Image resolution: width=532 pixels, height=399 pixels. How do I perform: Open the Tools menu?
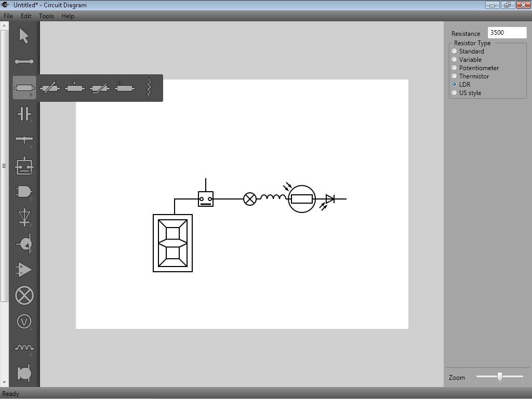tap(46, 16)
